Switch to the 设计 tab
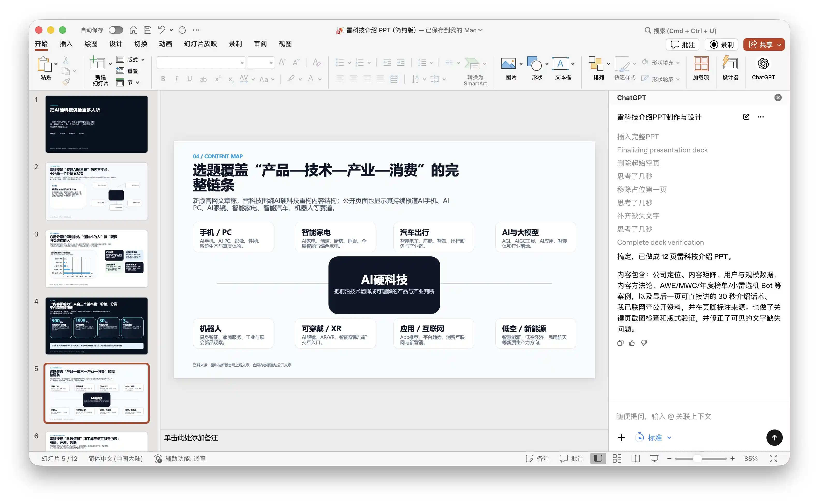819x504 pixels. (116, 44)
